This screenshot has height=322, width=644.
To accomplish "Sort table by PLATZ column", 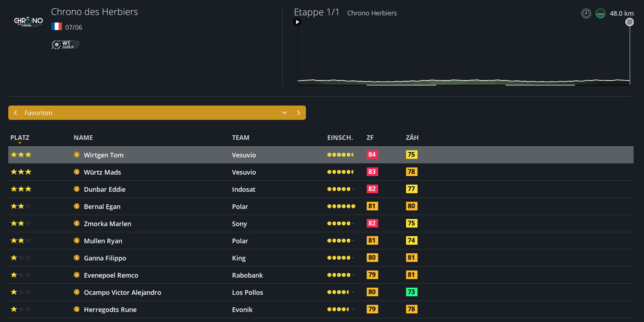I will (x=20, y=138).
